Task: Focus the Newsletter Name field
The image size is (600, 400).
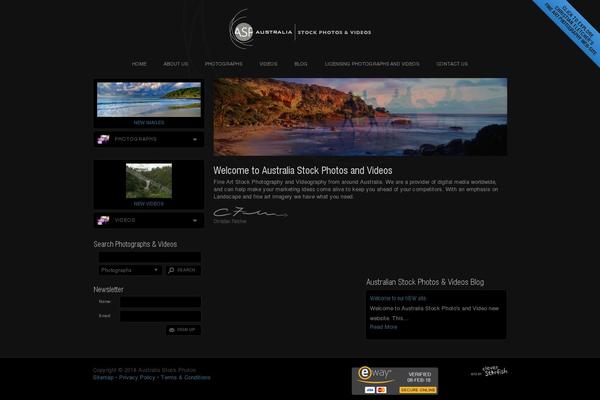Action: pyautogui.click(x=160, y=302)
